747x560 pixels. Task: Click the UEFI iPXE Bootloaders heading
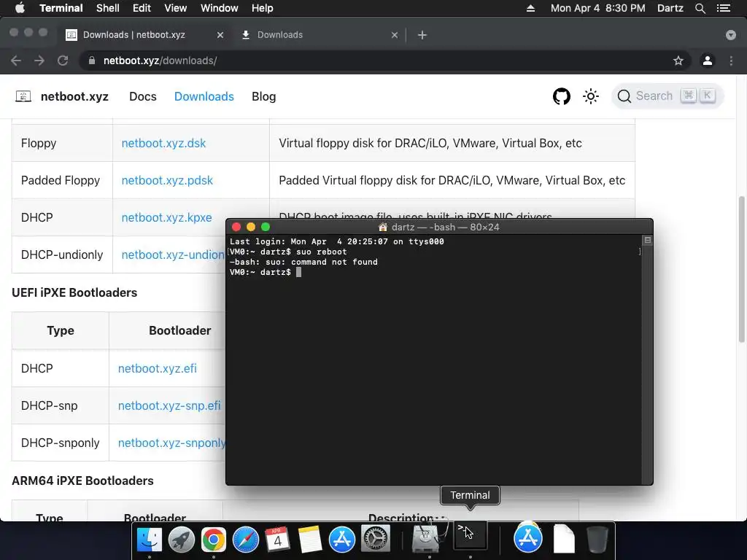coord(74,292)
